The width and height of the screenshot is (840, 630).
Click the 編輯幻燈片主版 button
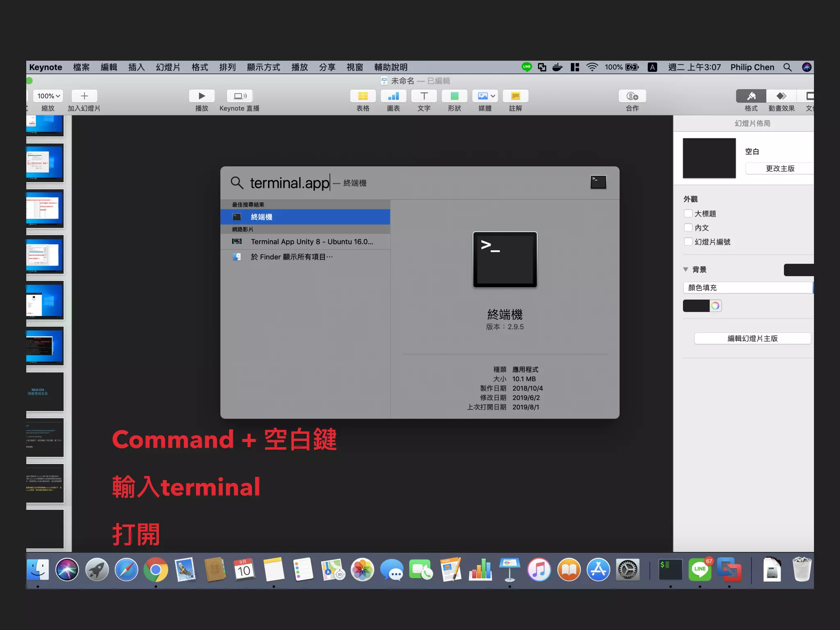coord(752,338)
